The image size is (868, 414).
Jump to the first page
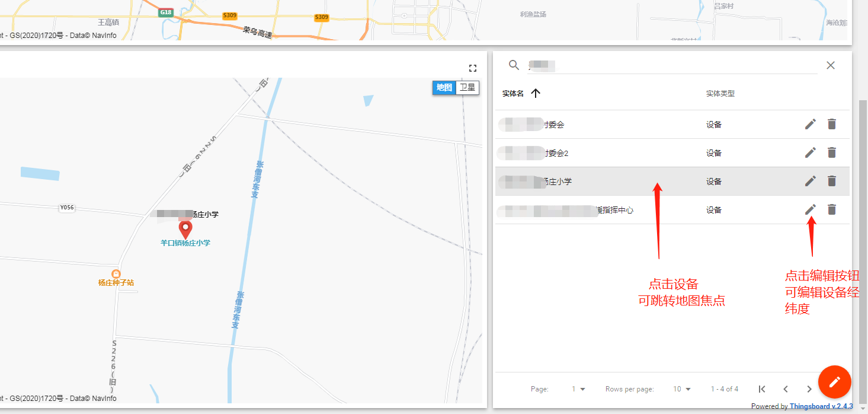[762, 389]
